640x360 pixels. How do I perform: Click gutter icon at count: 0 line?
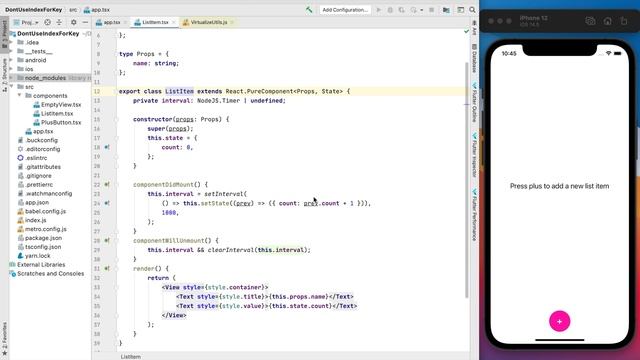pyautogui.click(x=107, y=147)
